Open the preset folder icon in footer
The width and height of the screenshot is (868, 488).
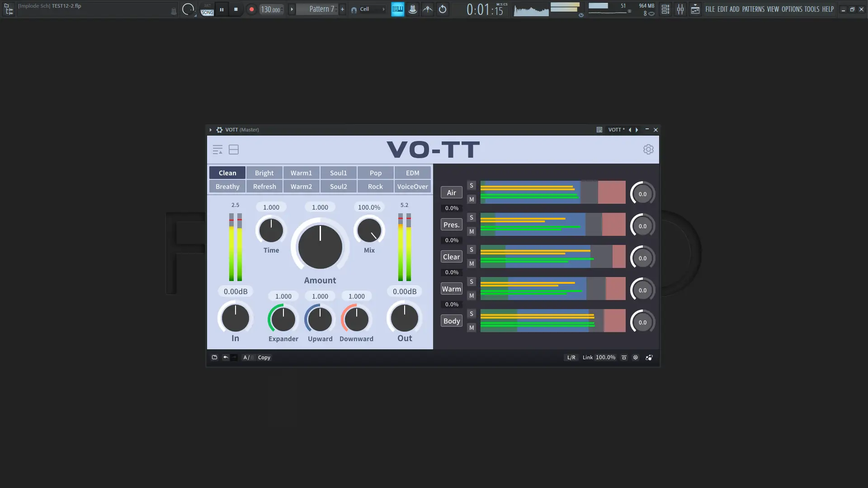pos(214,357)
